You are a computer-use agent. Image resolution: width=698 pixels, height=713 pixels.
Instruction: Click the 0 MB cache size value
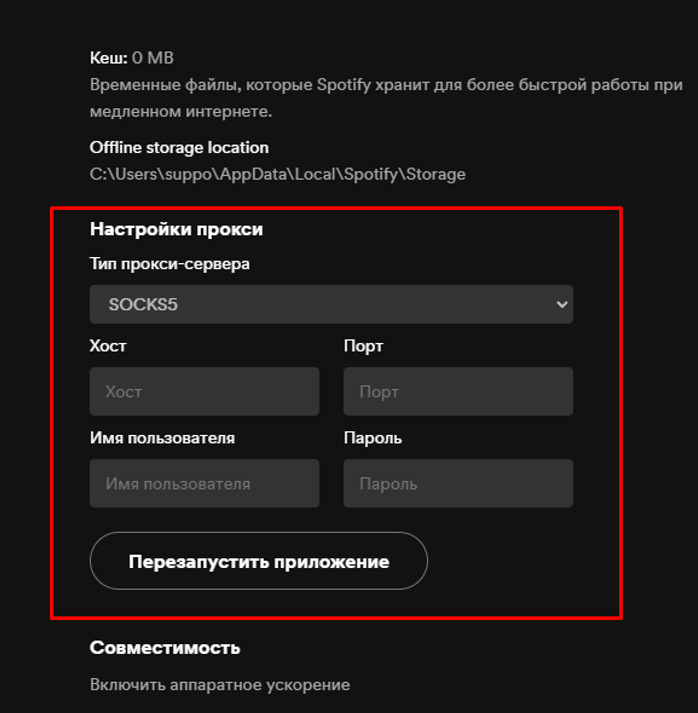click(x=153, y=58)
